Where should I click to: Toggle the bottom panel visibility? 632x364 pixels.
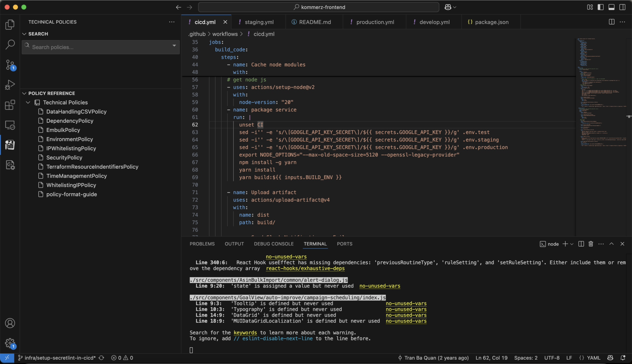coord(611,7)
